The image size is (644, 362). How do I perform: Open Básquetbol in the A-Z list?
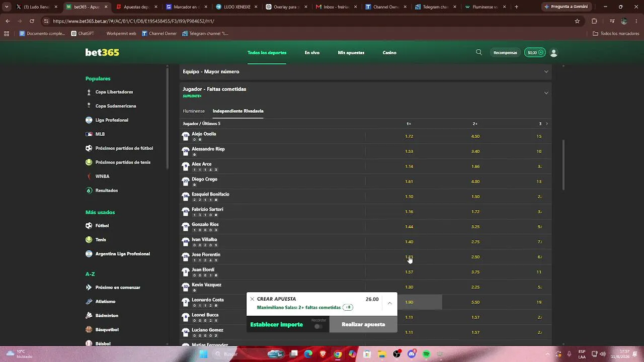107,330
